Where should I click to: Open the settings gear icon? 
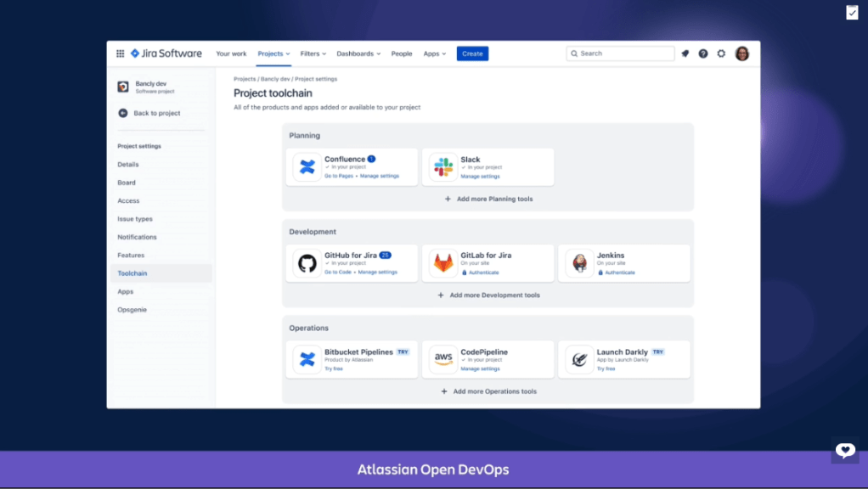[721, 53]
